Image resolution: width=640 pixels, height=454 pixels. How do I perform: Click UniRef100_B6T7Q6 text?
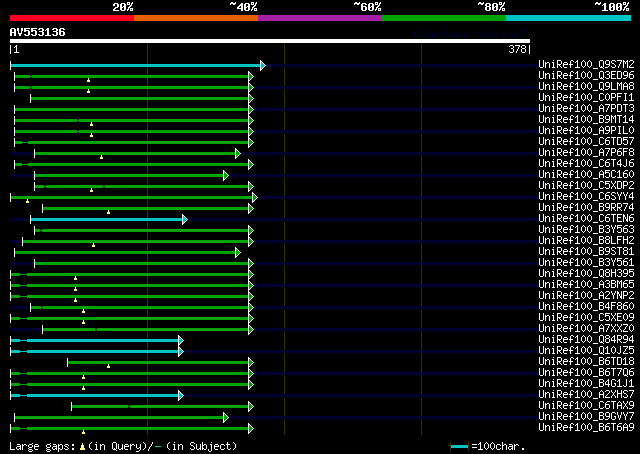click(586, 373)
